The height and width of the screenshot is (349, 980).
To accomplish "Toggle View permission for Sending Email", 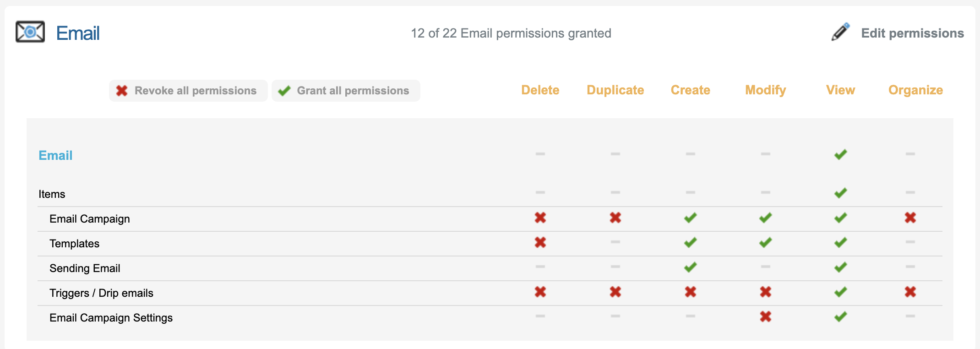I will point(841,267).
